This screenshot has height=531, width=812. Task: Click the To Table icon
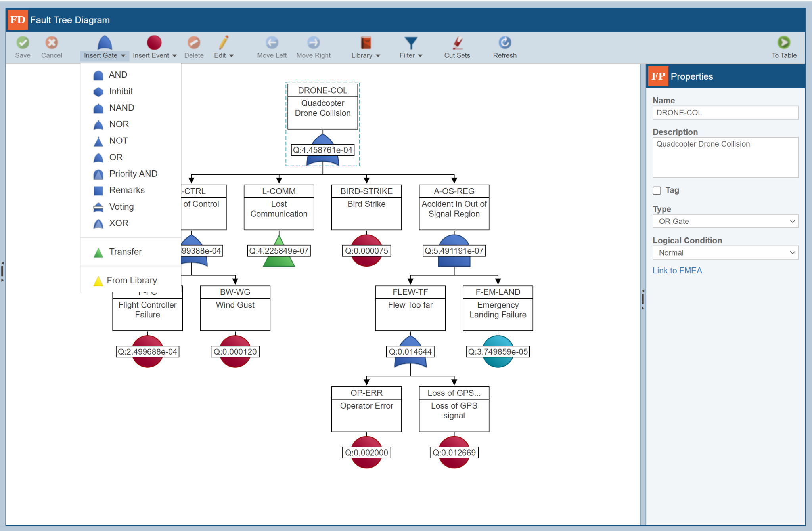click(x=783, y=47)
